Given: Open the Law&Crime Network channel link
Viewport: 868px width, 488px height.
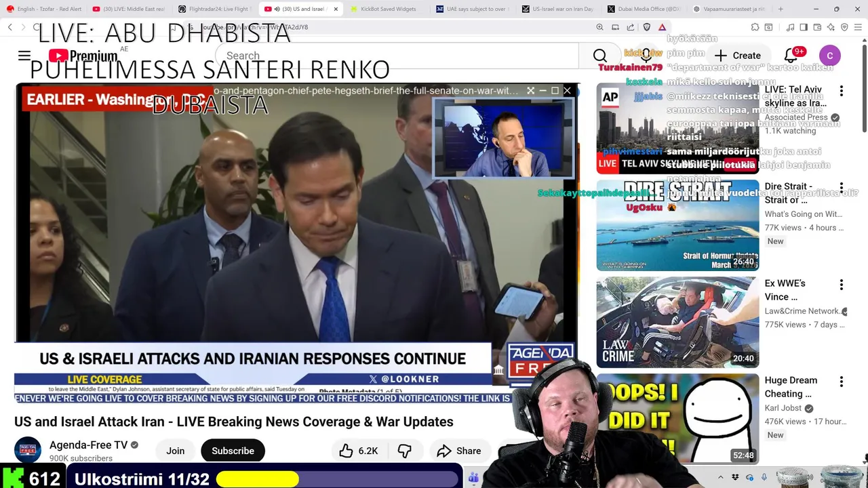Looking at the screenshot, I should tap(802, 311).
